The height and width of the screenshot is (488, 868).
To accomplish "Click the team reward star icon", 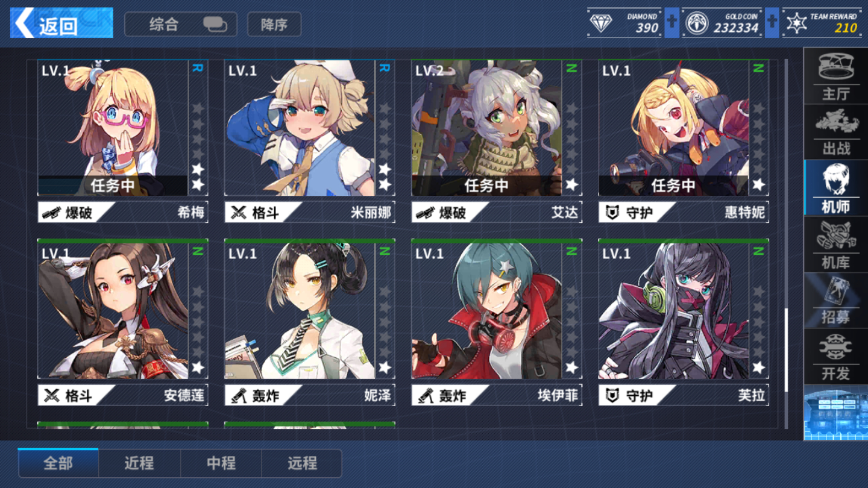I will click(796, 23).
